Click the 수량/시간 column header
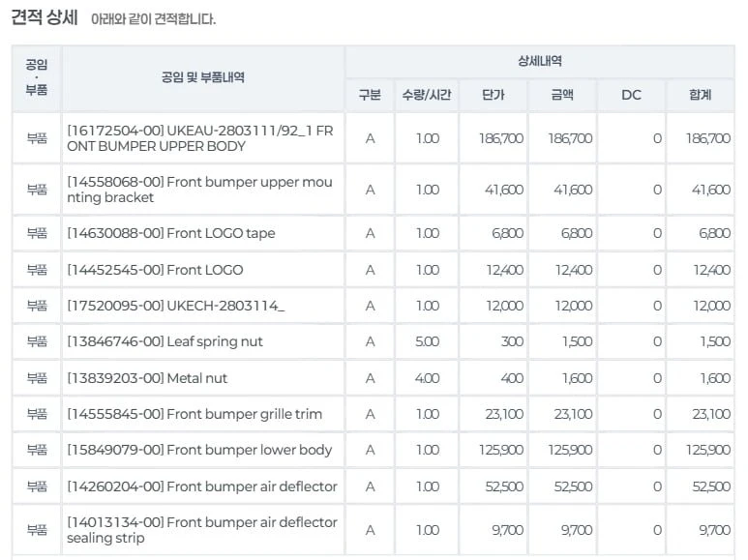 427,95
